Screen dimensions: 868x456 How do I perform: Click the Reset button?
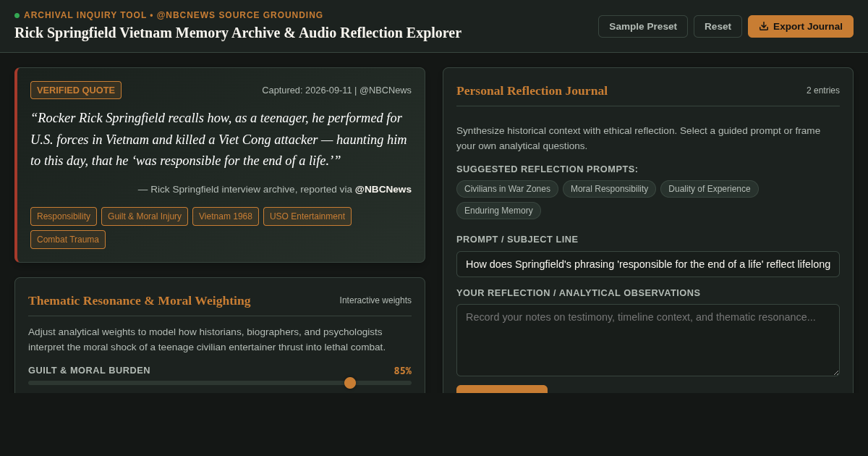(718, 26)
